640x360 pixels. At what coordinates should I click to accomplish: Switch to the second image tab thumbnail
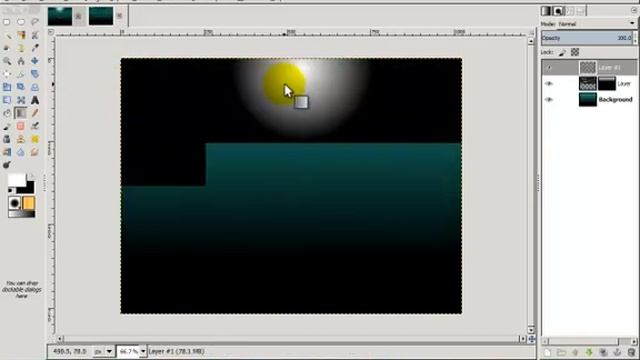point(101,16)
